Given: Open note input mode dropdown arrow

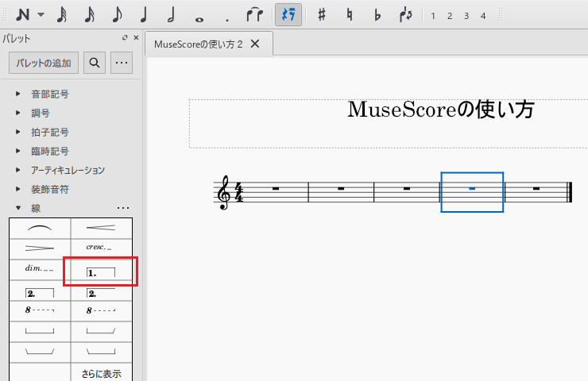Looking at the screenshot, I should coord(41,15).
